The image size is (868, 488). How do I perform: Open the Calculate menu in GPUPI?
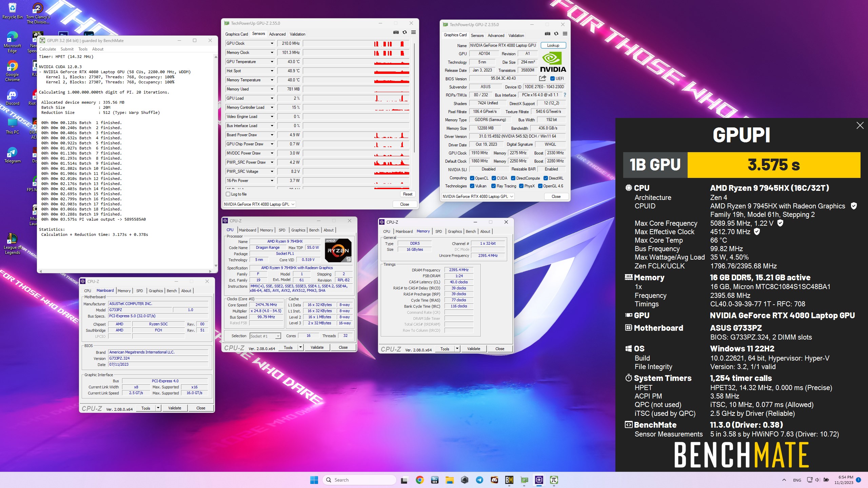pos(47,49)
